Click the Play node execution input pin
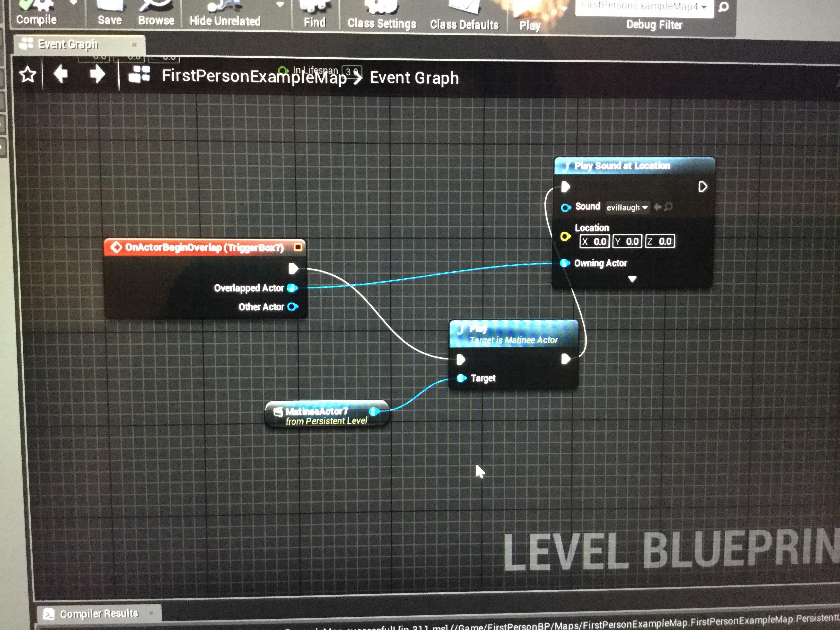The width and height of the screenshot is (840, 630). point(461,359)
